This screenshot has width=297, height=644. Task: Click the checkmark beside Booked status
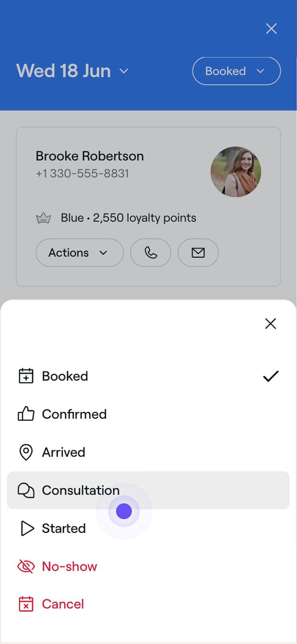click(x=271, y=376)
